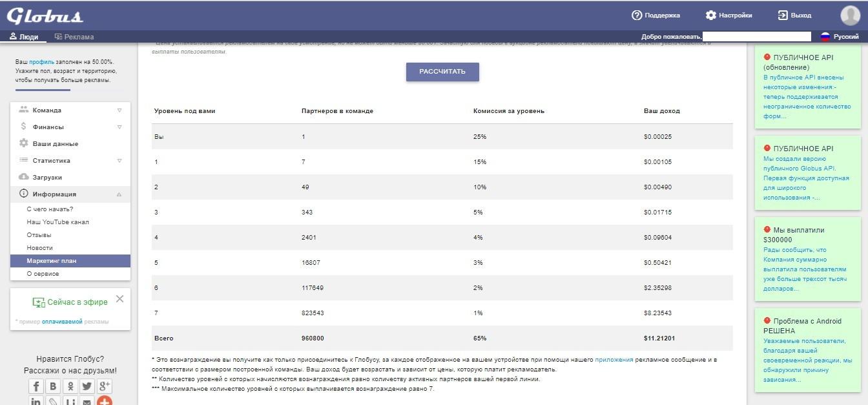Click the Ваши данные gear icon
Viewport: 868px width, 405px height.
click(x=24, y=143)
